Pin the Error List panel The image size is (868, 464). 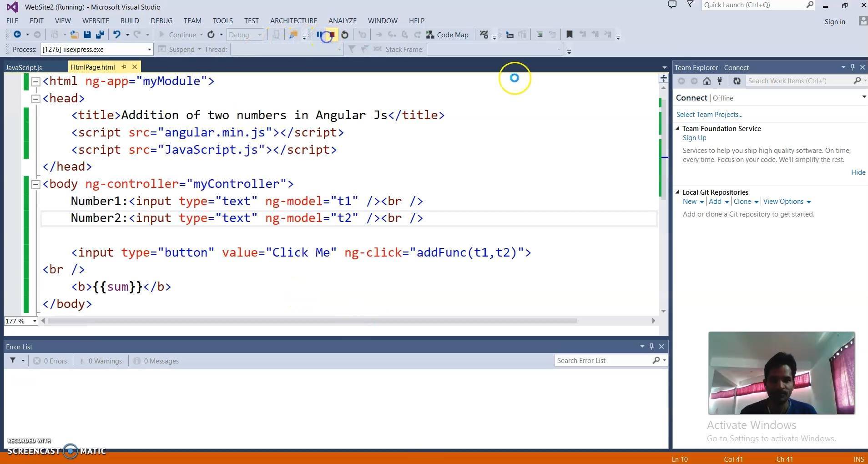point(651,347)
